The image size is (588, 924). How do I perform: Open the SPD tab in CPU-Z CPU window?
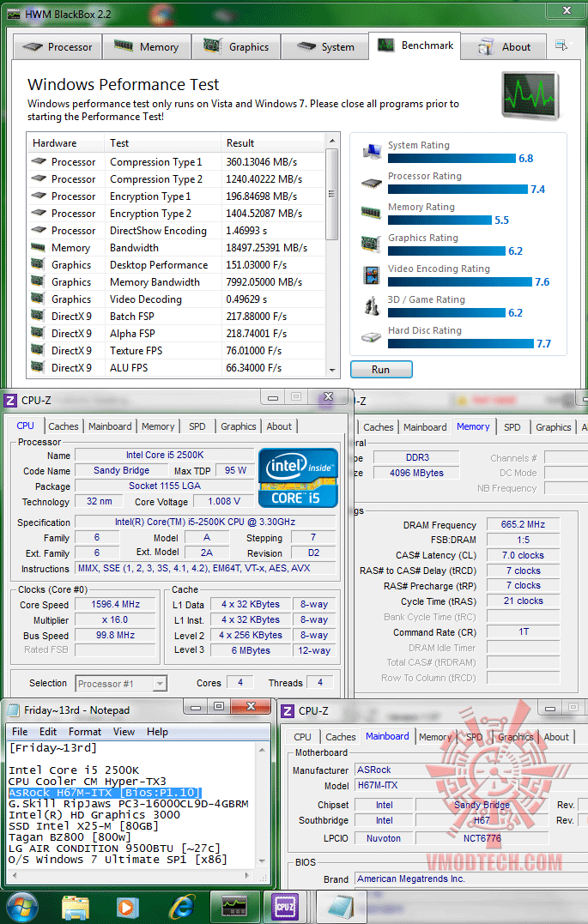coord(197,426)
